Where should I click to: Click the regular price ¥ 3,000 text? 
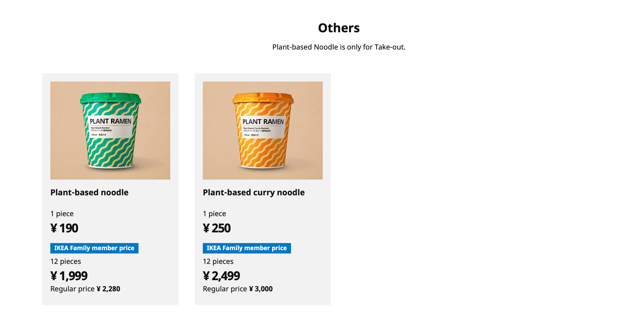[238, 289]
